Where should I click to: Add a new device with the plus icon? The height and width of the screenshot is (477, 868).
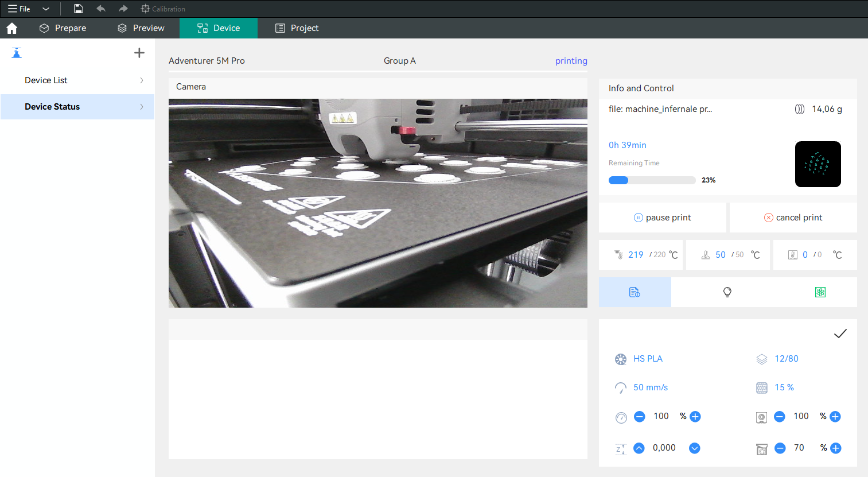click(139, 53)
